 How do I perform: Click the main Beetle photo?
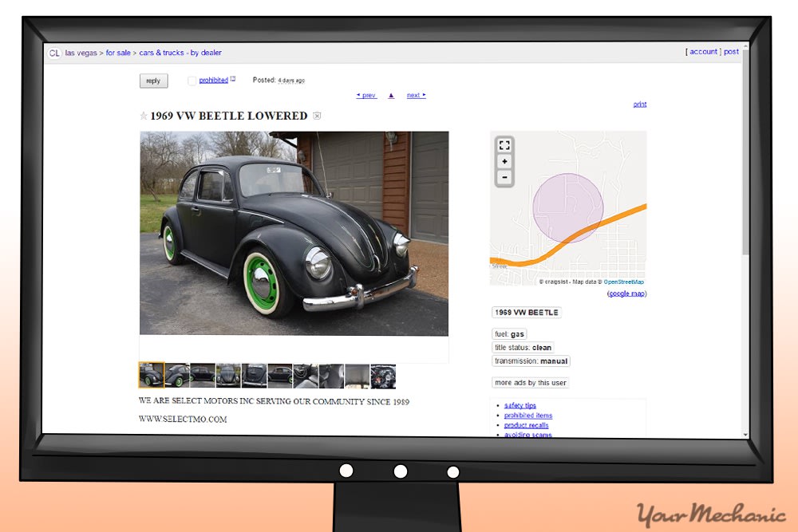coord(294,234)
